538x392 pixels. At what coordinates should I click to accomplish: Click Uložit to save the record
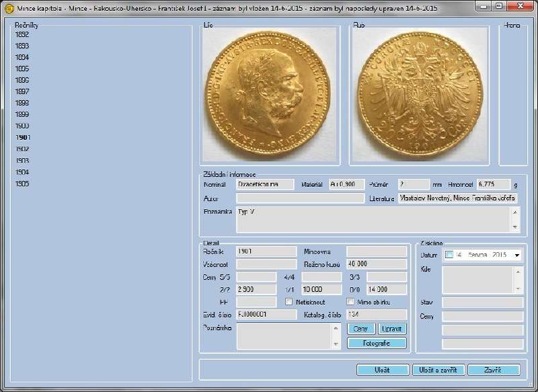click(x=382, y=370)
